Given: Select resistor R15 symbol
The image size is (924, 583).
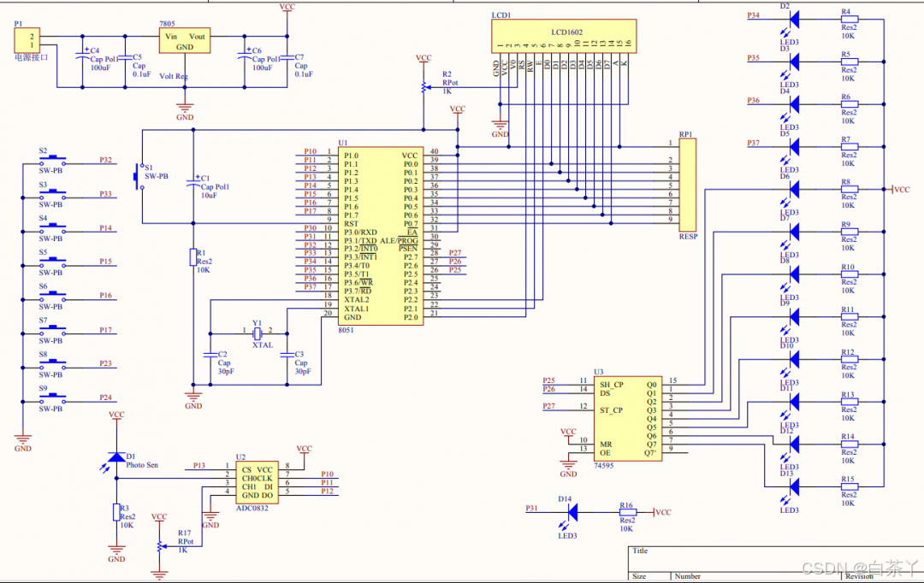Looking at the screenshot, I should pyautogui.click(x=850, y=487).
